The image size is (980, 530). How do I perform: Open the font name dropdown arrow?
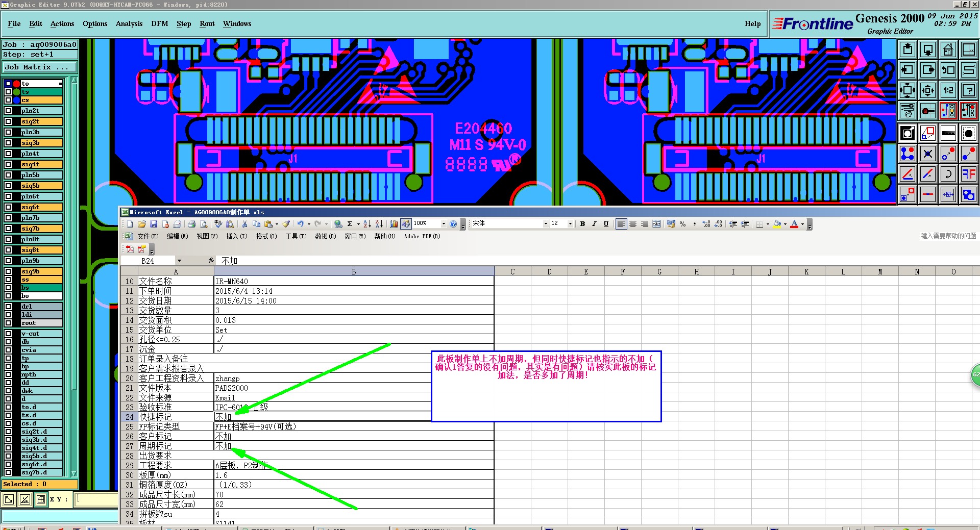click(x=546, y=224)
